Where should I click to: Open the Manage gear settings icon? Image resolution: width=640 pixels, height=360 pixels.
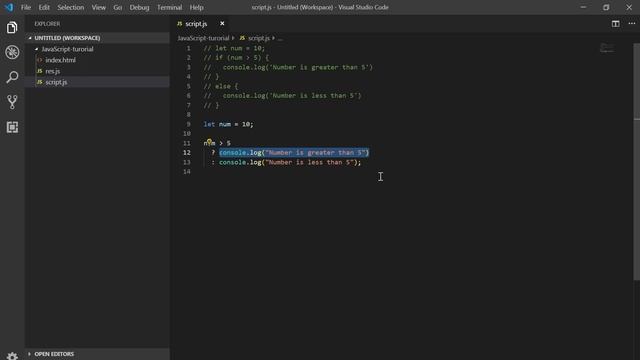point(12,356)
